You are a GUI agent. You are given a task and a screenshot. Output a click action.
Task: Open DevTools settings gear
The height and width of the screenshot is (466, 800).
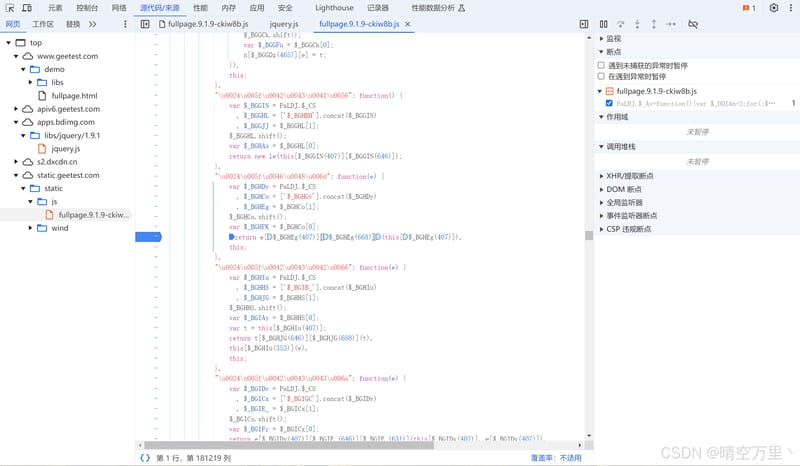click(774, 8)
